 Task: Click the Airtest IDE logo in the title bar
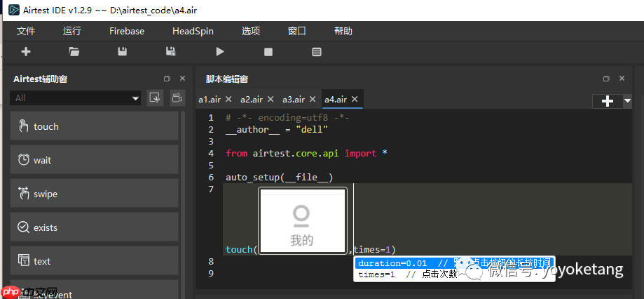[x=14, y=10]
